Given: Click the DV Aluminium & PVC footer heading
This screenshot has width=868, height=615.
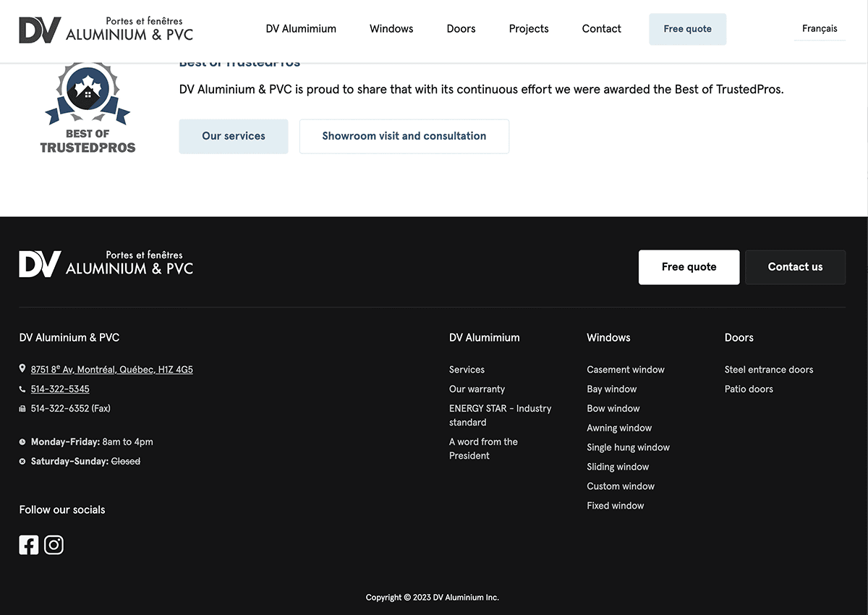Looking at the screenshot, I should [x=69, y=338].
